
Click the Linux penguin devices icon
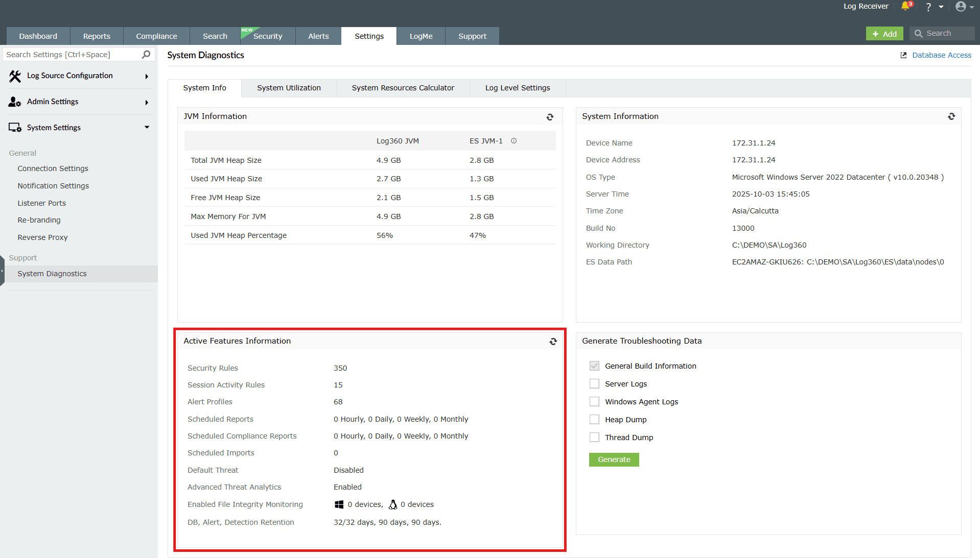coord(392,504)
